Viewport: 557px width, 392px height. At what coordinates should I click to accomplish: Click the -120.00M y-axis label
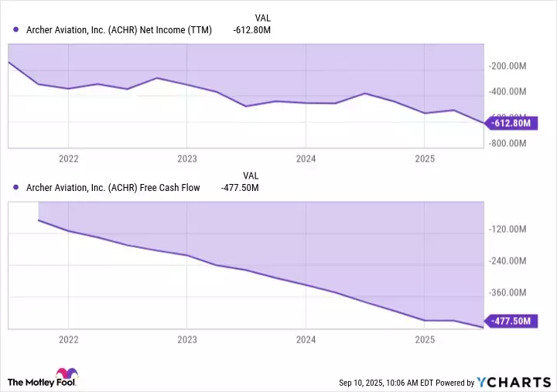(508, 230)
